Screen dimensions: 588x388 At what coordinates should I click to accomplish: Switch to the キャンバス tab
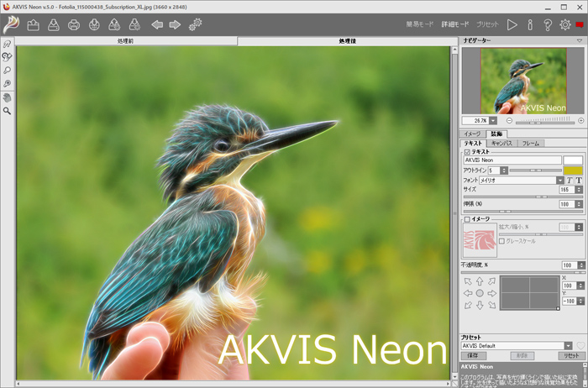pos(501,144)
